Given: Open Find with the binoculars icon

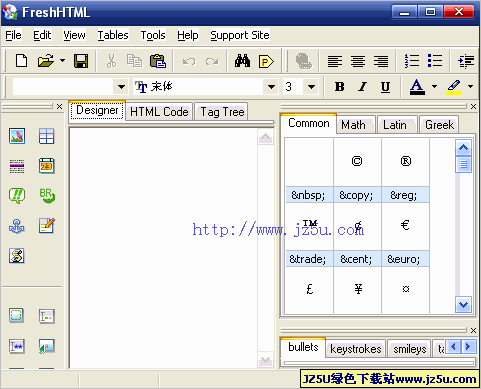Looking at the screenshot, I should [242, 61].
